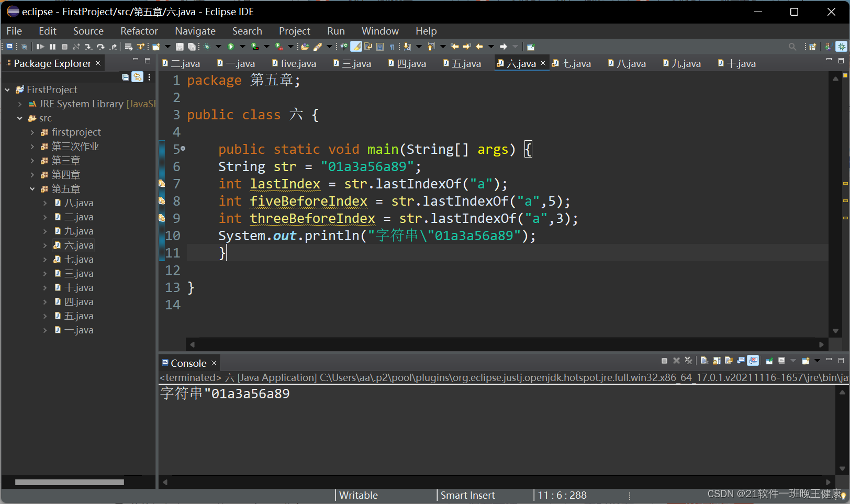Pin the Console view
Viewport: 850px width, 504px height.
[769, 361]
